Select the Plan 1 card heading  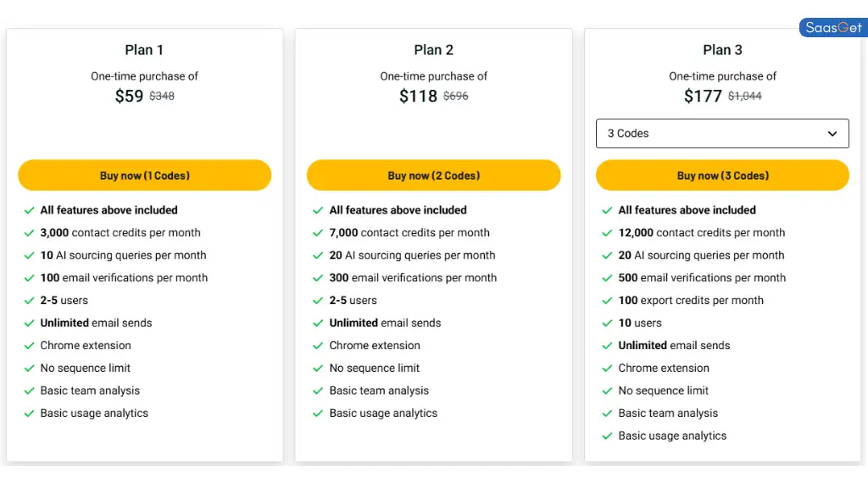144,50
